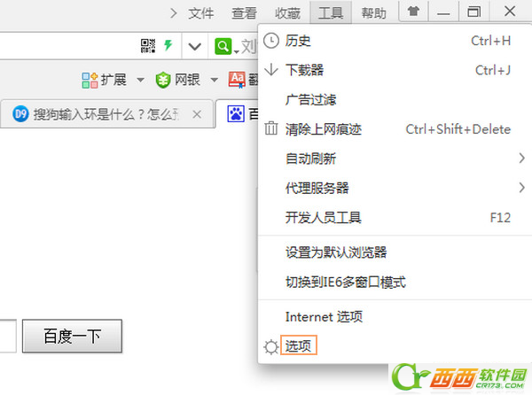Click the 扩展 extensions grid icon

(x=90, y=81)
